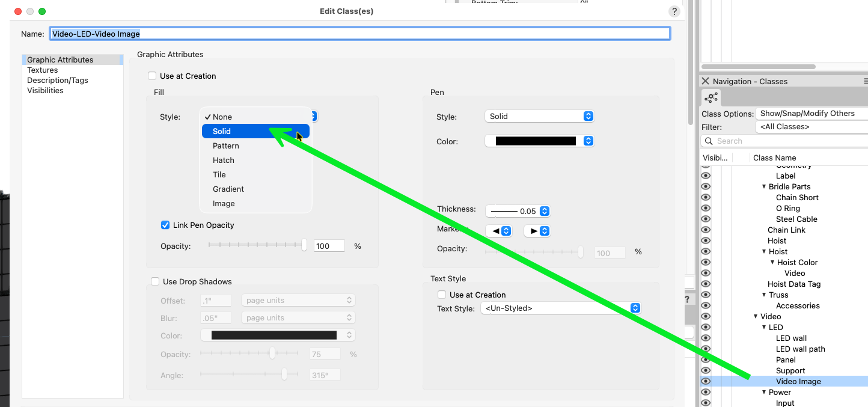Viewport: 868px width, 407px height.
Task: Select Textures in the left pane list
Action: pyautogui.click(x=43, y=70)
